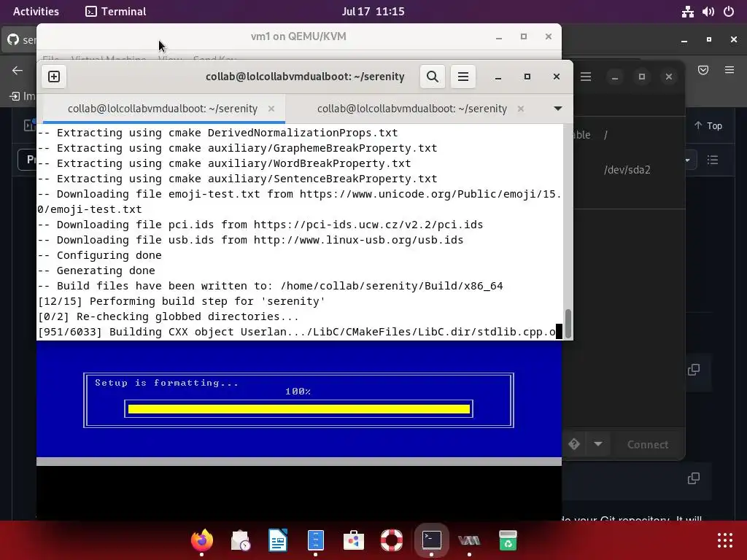Click the lower copy icon in browser page
Screen dimensions: 747x560
[694, 478]
